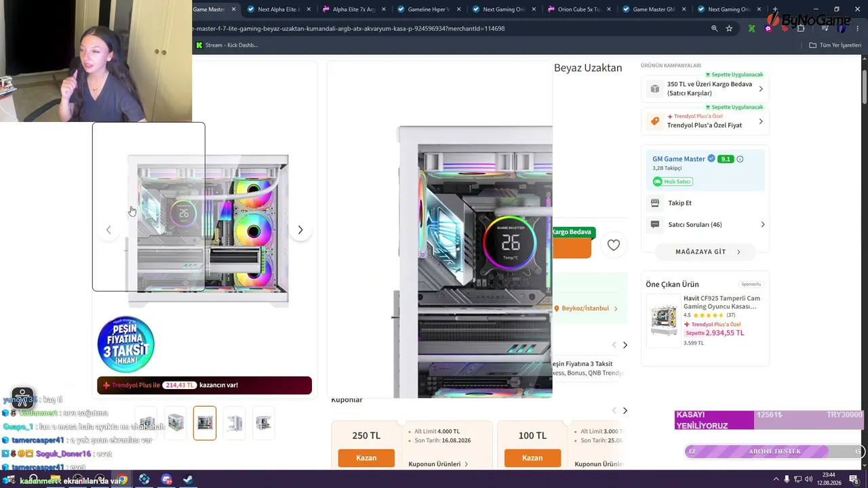Click the Havit CF925 product thumbnail image
The width and height of the screenshot is (868, 488).
664,321
